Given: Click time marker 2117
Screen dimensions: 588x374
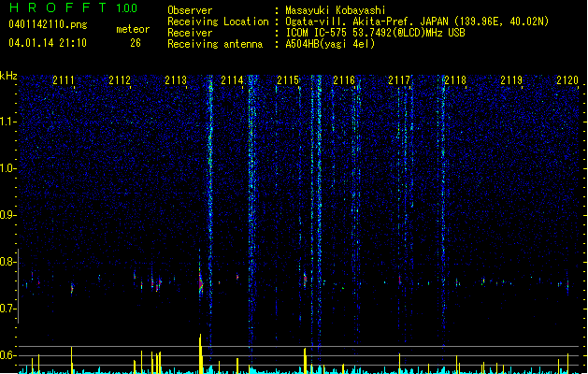Looking at the screenshot, I should [399, 79].
